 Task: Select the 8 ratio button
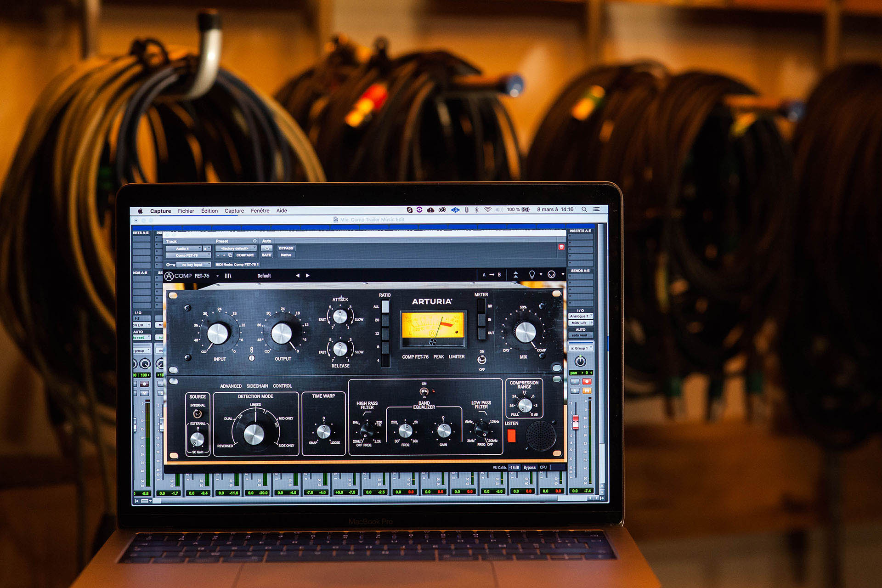point(385,347)
